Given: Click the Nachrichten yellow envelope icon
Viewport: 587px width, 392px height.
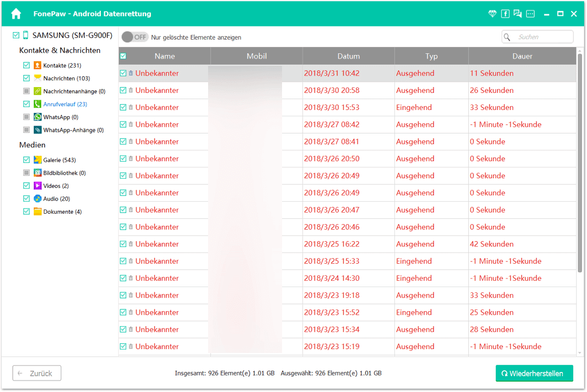Looking at the screenshot, I should [37, 79].
